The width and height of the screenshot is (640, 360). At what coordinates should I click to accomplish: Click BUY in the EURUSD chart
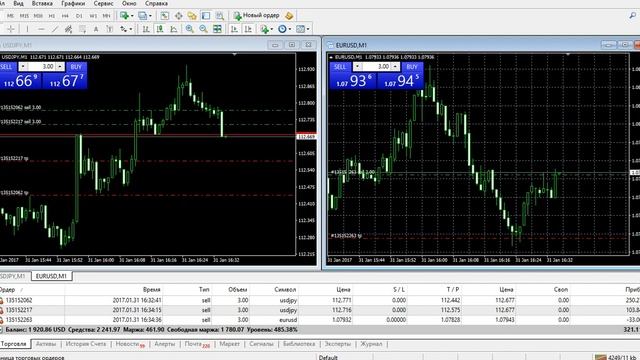coord(412,67)
